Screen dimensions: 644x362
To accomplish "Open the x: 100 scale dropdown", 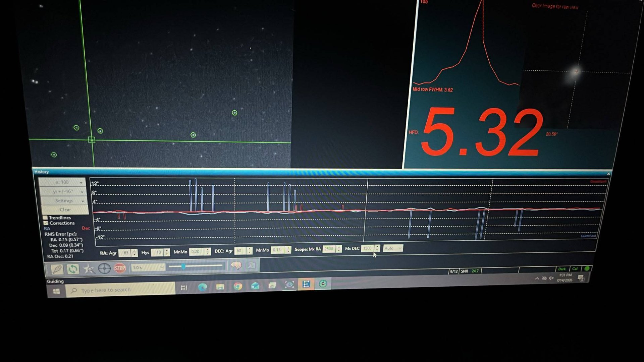I will coord(62,182).
